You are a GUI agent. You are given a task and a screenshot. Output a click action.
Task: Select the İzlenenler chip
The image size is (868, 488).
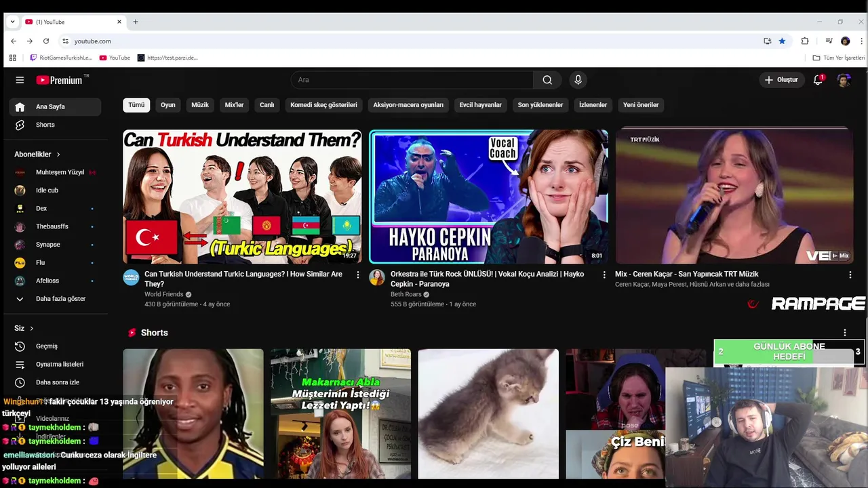(x=593, y=105)
